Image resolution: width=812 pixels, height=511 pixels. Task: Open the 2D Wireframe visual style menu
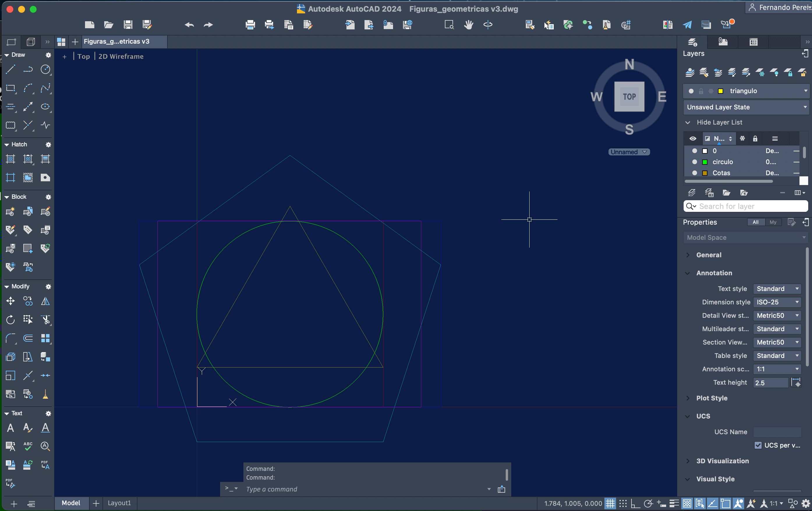coord(121,57)
